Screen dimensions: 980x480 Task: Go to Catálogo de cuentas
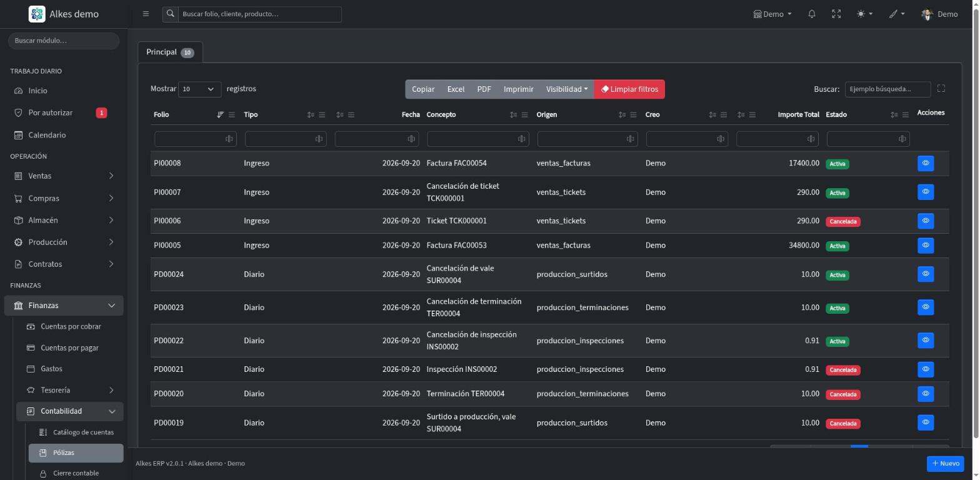76,432
